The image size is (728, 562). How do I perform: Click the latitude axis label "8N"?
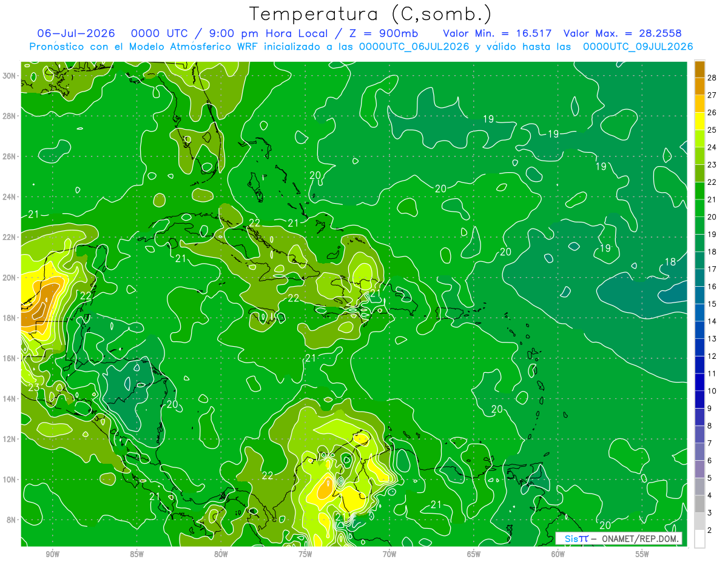click(12, 520)
